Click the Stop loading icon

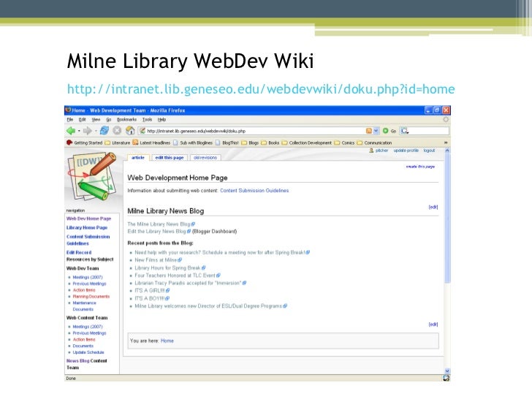tap(117, 131)
